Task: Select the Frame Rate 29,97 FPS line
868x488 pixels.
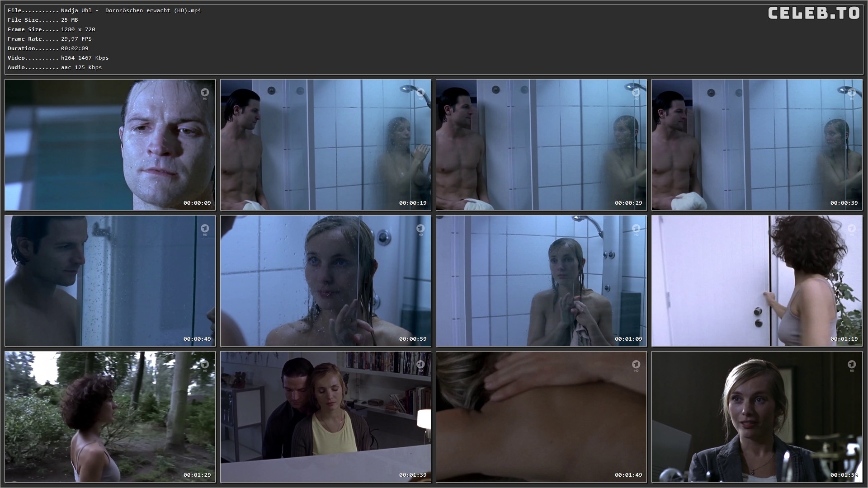Action: pos(50,39)
